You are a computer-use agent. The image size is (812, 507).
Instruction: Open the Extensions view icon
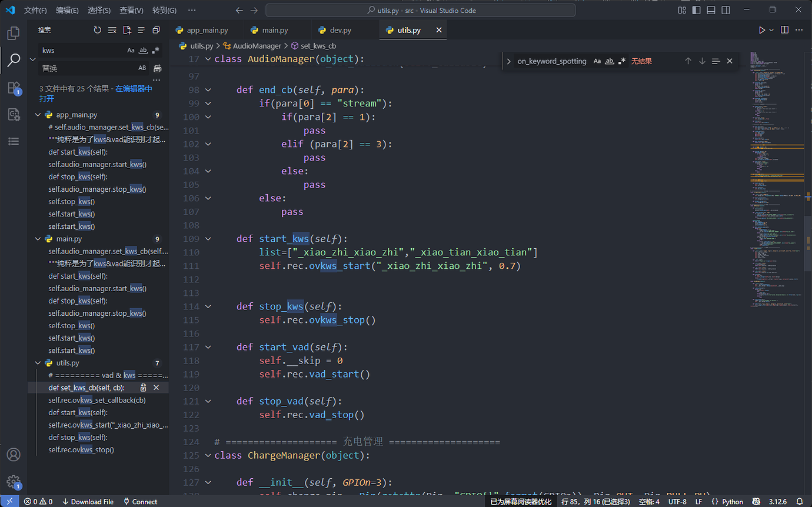(x=14, y=88)
